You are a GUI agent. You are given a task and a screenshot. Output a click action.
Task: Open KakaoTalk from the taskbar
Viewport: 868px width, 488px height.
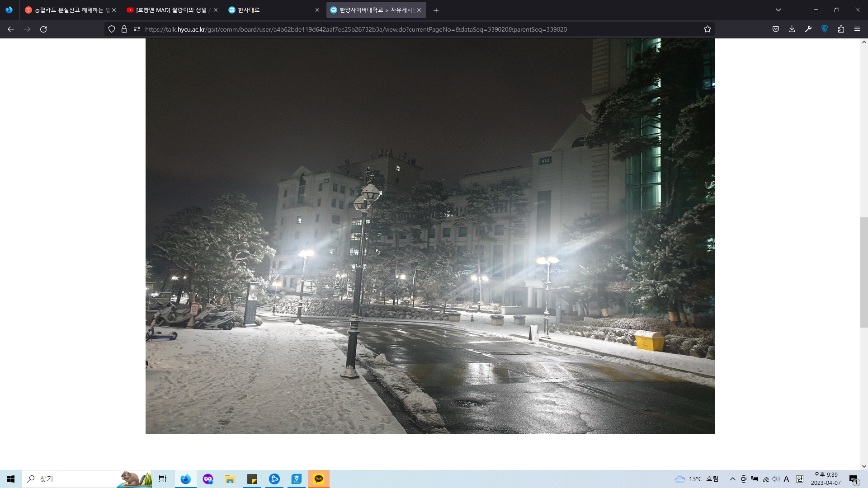(319, 479)
